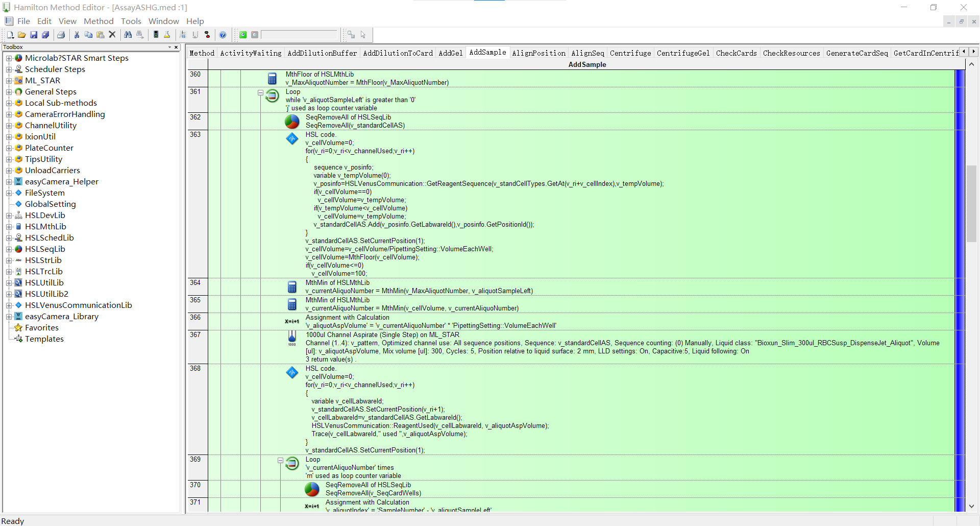Switch to the CheckResources tab
Image resolution: width=980 pixels, height=526 pixels.
(x=791, y=53)
